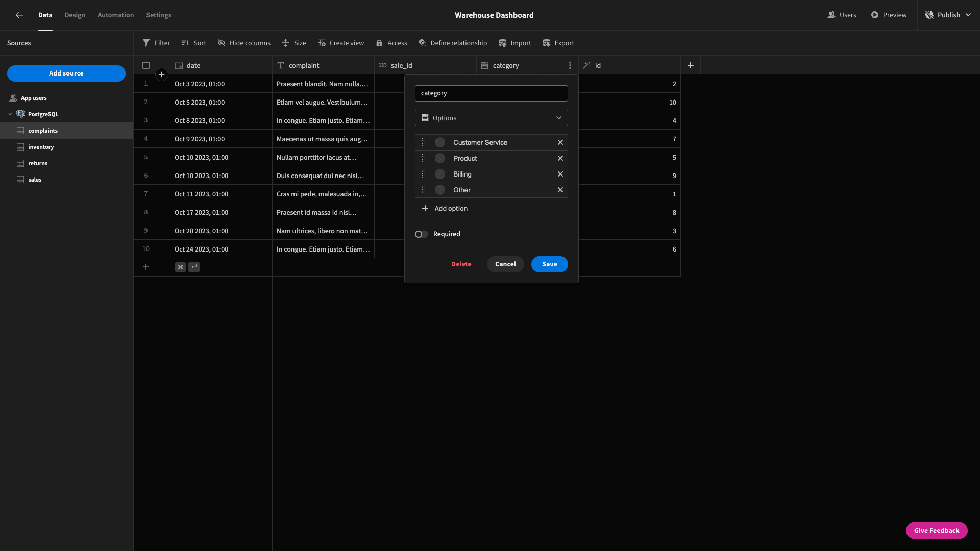Image resolution: width=980 pixels, height=551 pixels.
Task: Toggle the Required switch
Action: pos(421,234)
